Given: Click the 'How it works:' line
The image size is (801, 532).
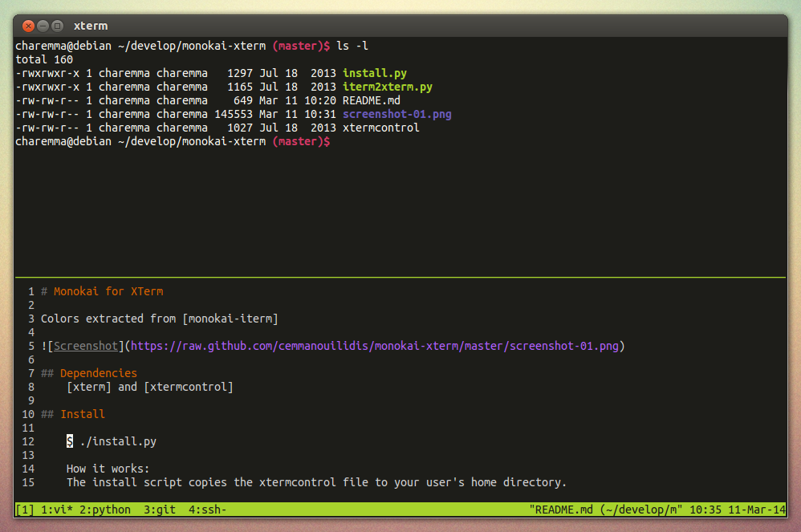Looking at the screenshot, I should coord(108,469).
